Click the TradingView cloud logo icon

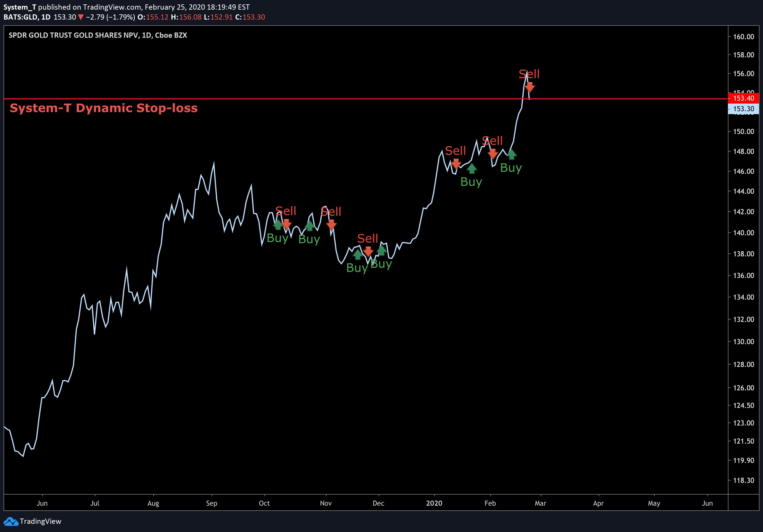click(x=11, y=521)
